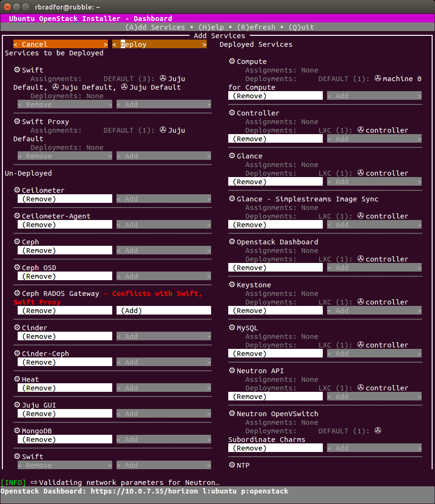Remove the deployed Glance service

[275, 182]
